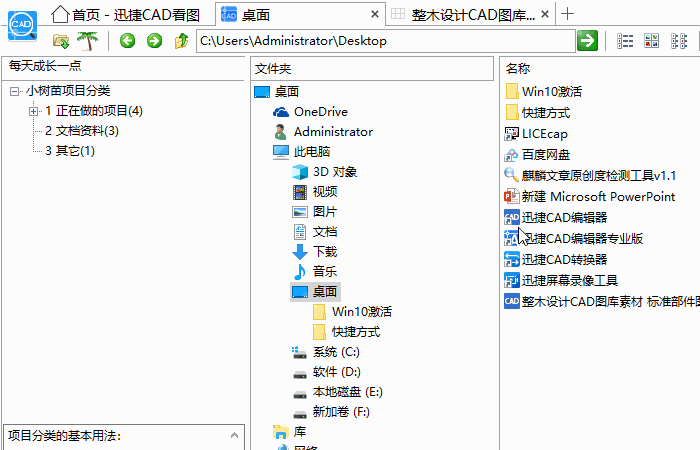Click the 迅捷CAD转换器 shortcut icon
Image resolution: width=700 pixels, height=450 pixels.
click(512, 259)
